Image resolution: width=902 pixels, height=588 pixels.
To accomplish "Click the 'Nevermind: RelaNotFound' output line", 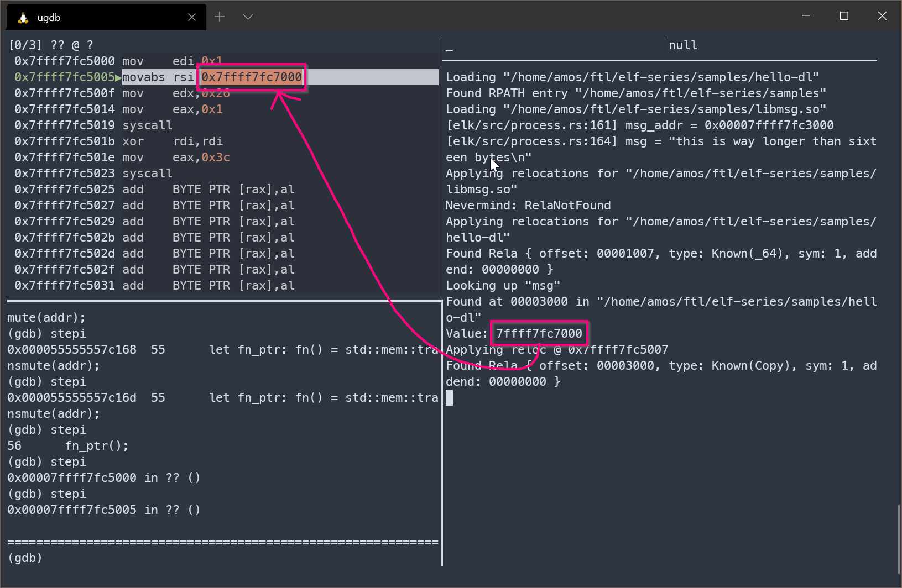I will [x=528, y=206].
